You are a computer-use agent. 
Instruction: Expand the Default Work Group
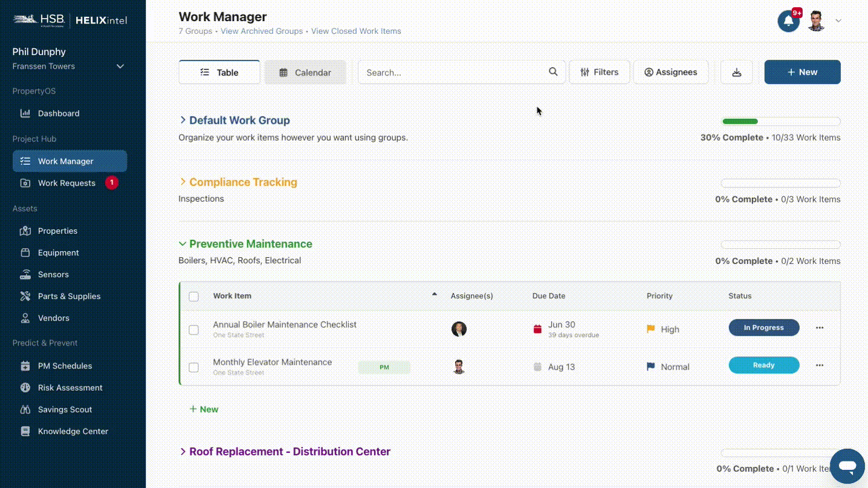[x=183, y=120]
